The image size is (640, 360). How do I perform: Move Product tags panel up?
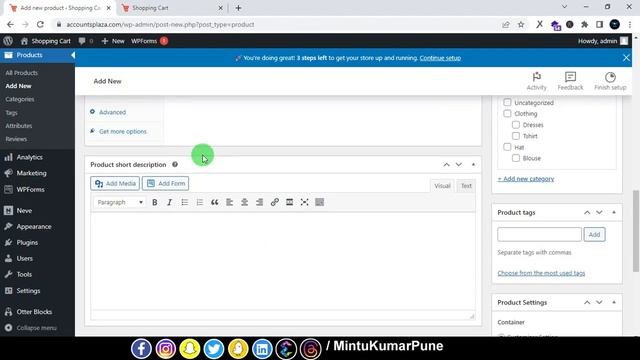coord(587,212)
